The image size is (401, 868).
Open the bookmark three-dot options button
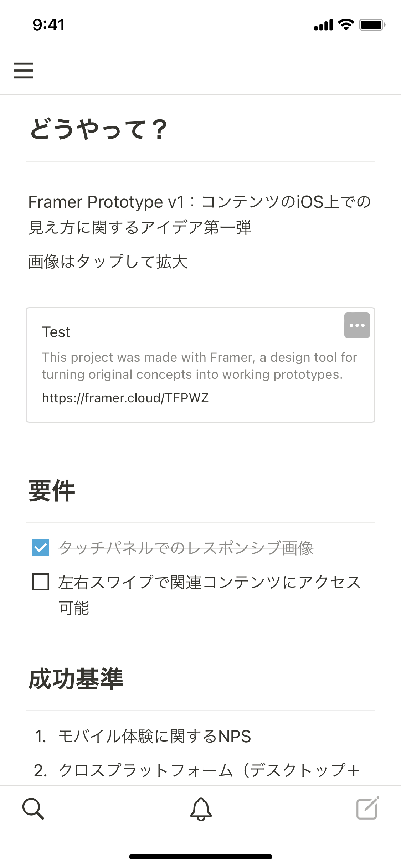click(x=357, y=325)
